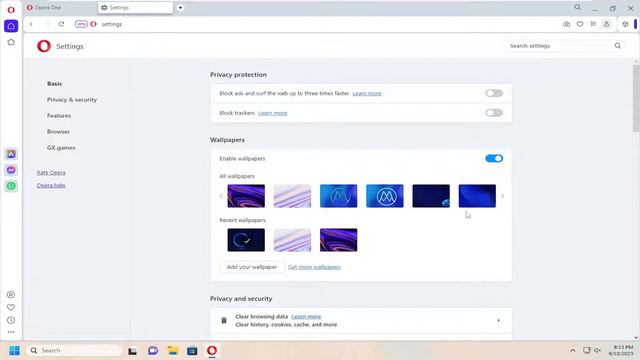Open the Opera help link
The height and width of the screenshot is (360, 640).
(x=51, y=185)
